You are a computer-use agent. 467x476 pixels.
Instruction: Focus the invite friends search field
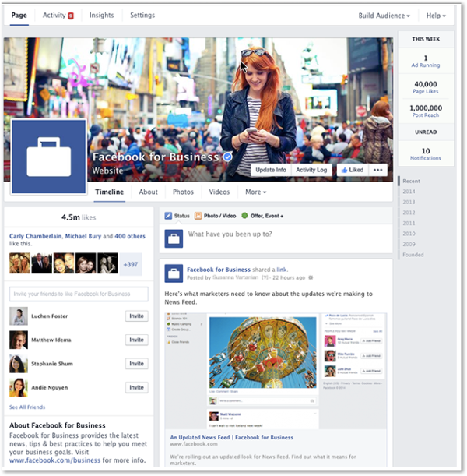[x=79, y=294]
